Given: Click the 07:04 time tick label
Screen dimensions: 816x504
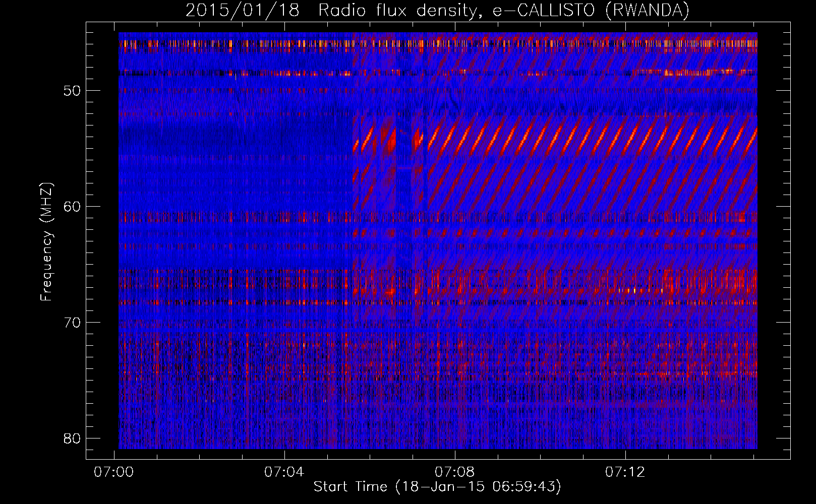Looking at the screenshot, I should coord(284,472).
